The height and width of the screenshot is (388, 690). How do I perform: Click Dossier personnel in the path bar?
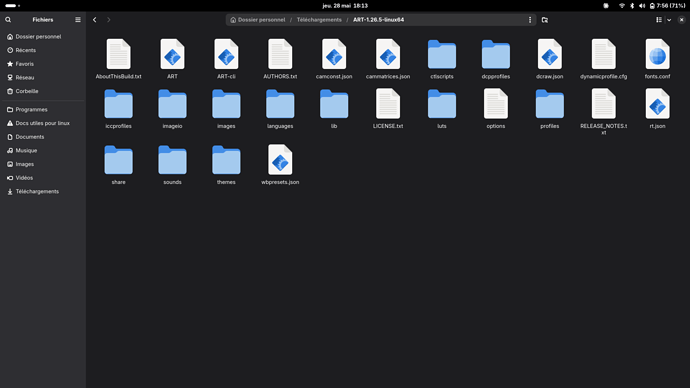258,20
